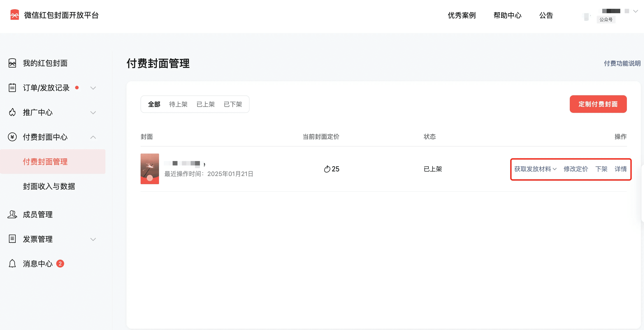Viewport: 644px width, 330px height.
Task: Open 帮助中心 in the top bar
Action: (x=507, y=15)
